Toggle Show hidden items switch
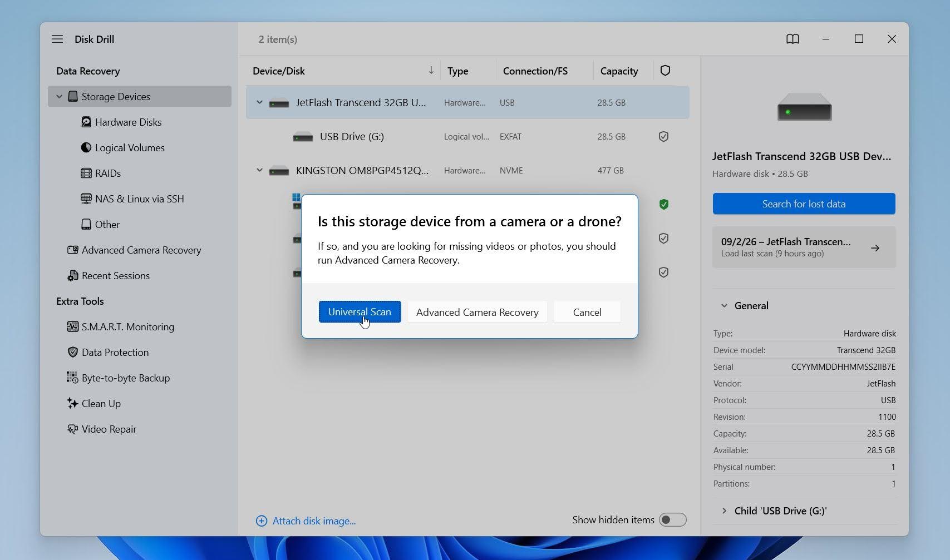The image size is (950, 560). coord(672,519)
